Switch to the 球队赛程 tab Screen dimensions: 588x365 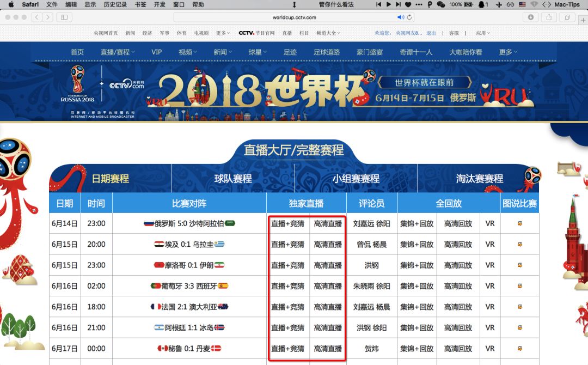point(233,179)
